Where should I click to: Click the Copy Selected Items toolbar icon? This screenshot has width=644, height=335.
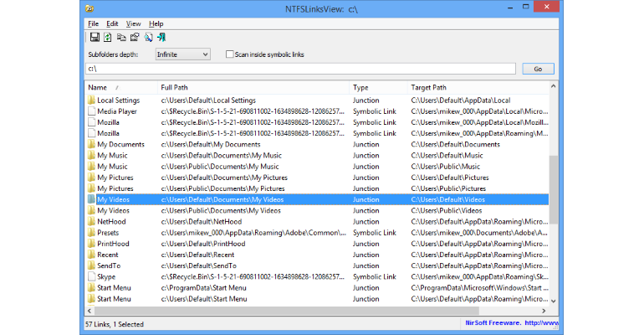point(121,38)
